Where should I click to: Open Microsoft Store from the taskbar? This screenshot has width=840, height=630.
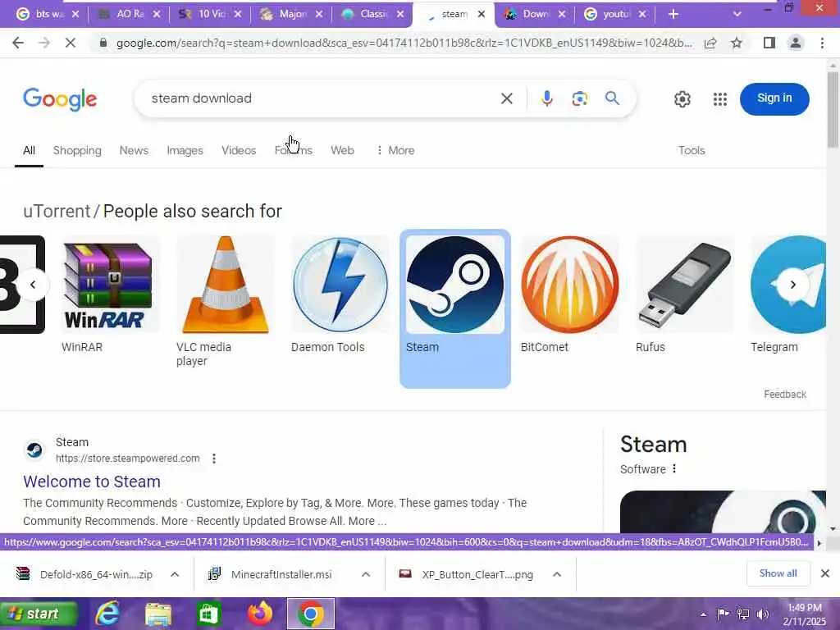[208, 614]
